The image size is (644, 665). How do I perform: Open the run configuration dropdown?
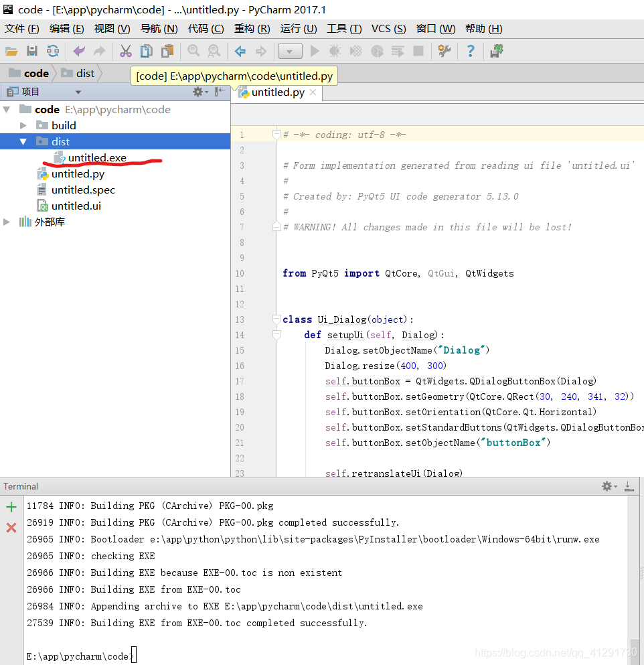[x=291, y=51]
